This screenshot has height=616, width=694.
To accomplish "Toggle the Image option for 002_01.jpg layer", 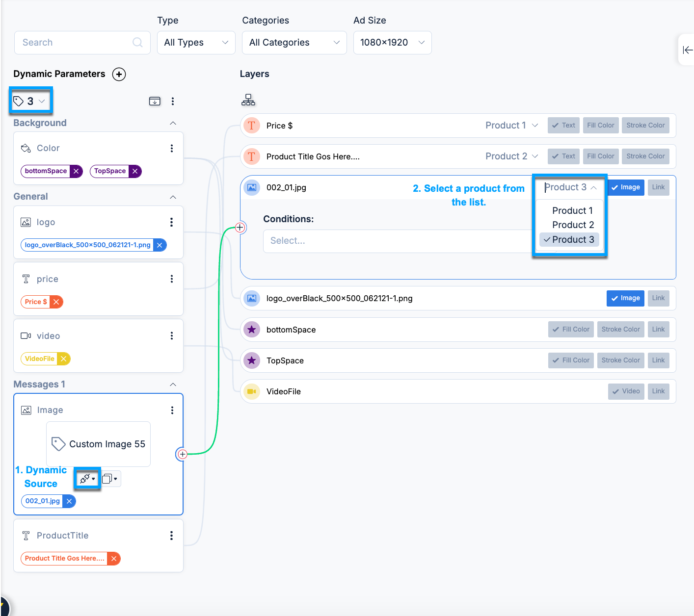I will (625, 187).
